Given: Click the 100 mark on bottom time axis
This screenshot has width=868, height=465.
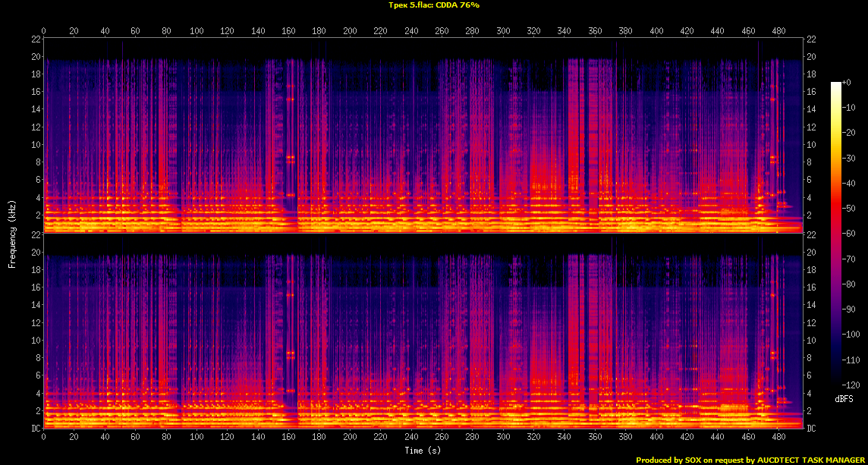Looking at the screenshot, I should [197, 438].
